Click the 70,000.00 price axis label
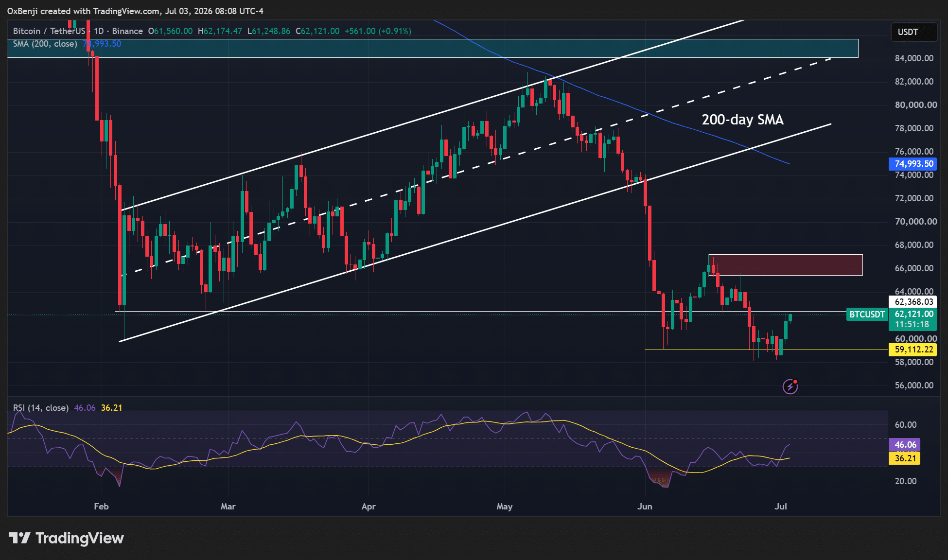 [916, 222]
